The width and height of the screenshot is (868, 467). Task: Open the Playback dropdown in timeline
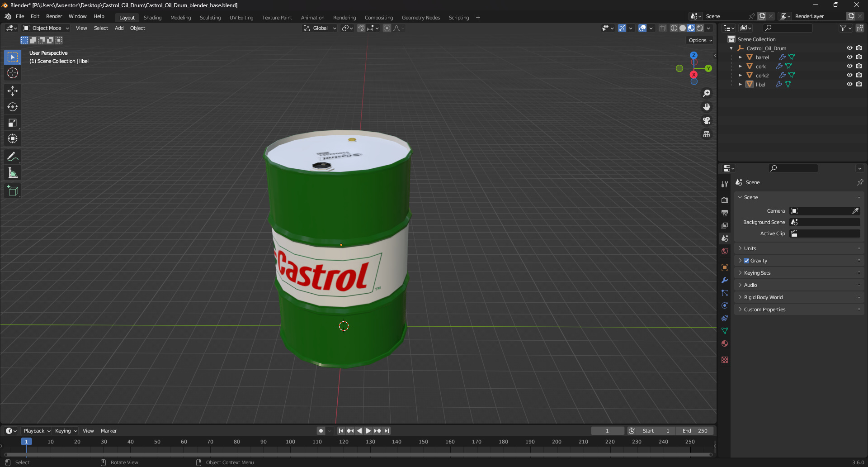tap(37, 431)
